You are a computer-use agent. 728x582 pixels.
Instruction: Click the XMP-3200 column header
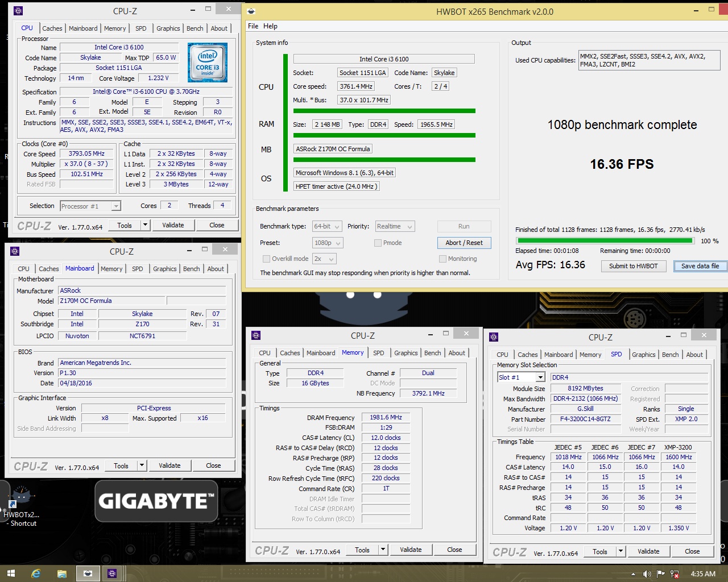click(x=679, y=447)
